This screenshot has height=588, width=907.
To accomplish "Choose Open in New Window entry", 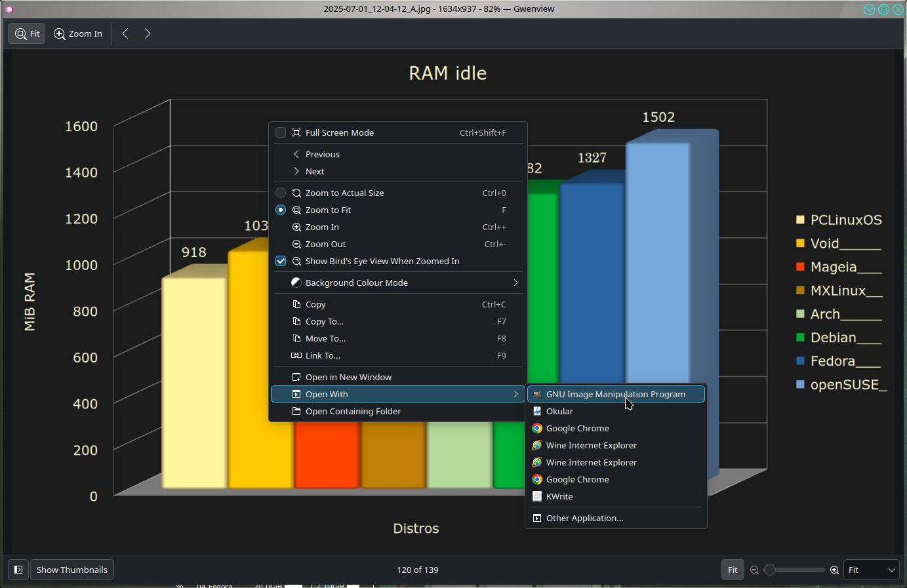I will pos(398,377).
